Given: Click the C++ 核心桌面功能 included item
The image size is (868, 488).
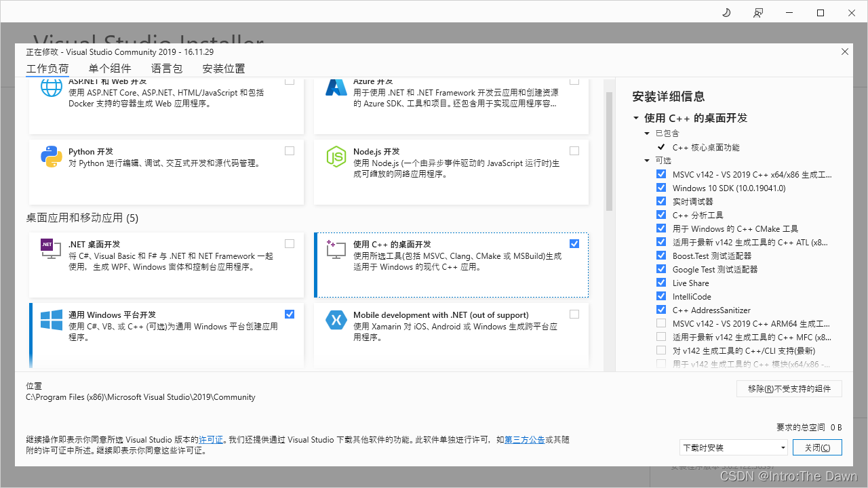Looking at the screenshot, I should point(706,147).
